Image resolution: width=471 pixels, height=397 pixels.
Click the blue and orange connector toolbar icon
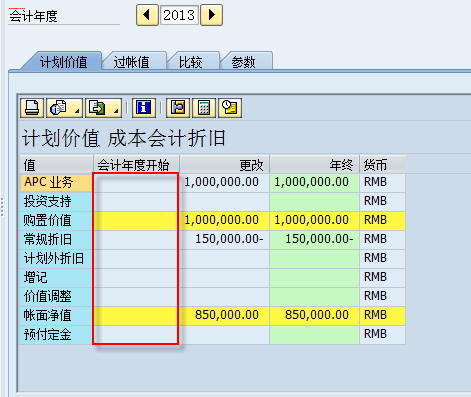point(178,108)
